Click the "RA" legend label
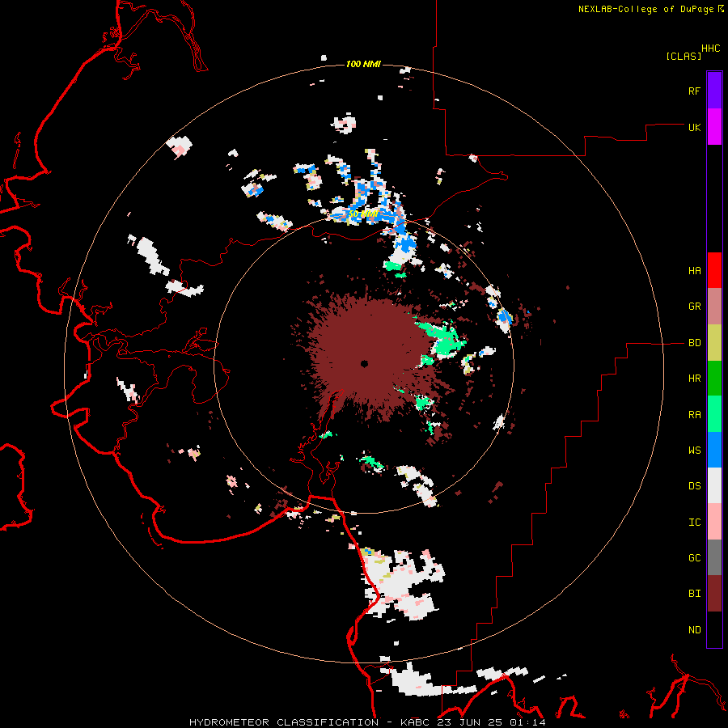The width and height of the screenshot is (728, 728). pyautogui.click(x=694, y=415)
